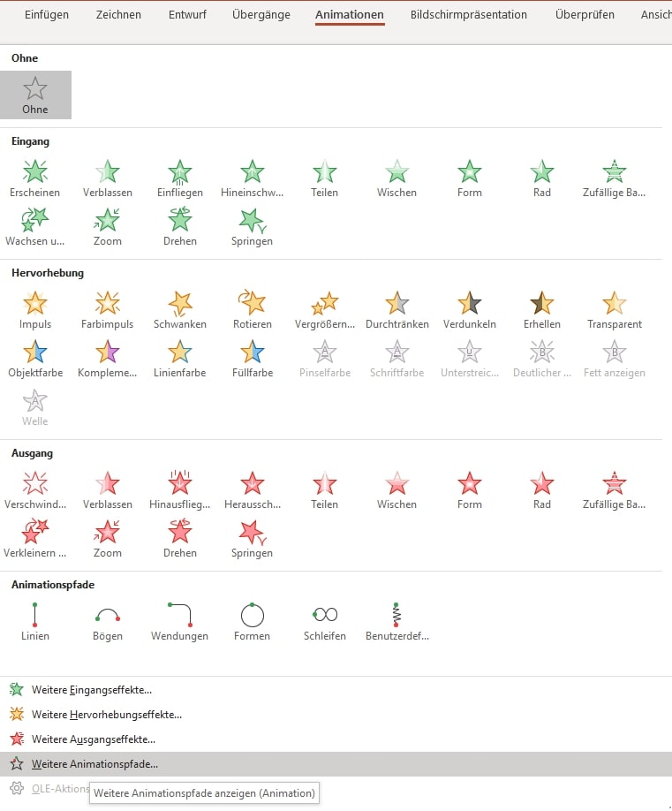Select the Hinausfliegen exit effect
Screen dimensions: 672x811
[180, 490]
